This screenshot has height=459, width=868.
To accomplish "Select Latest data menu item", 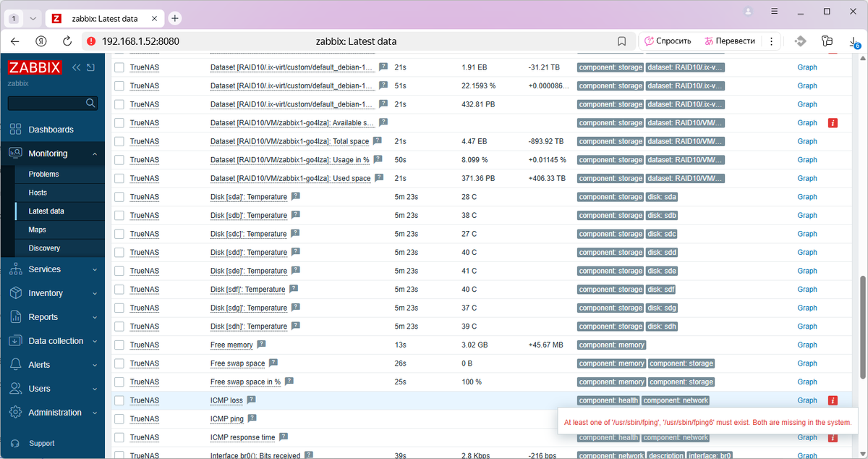I will (46, 211).
